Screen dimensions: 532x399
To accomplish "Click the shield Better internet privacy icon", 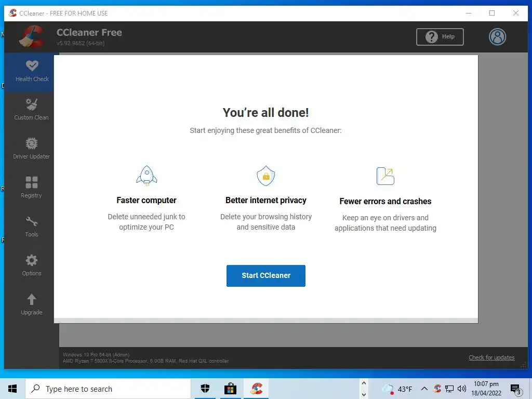I will pos(265,176).
